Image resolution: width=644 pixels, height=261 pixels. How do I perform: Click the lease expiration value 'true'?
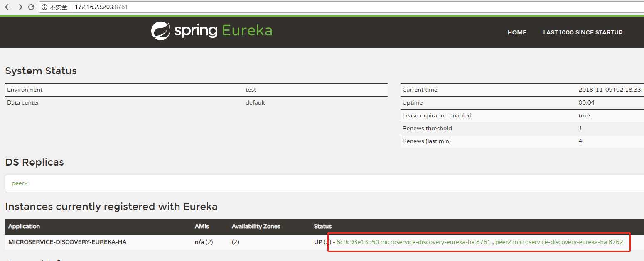click(x=584, y=115)
